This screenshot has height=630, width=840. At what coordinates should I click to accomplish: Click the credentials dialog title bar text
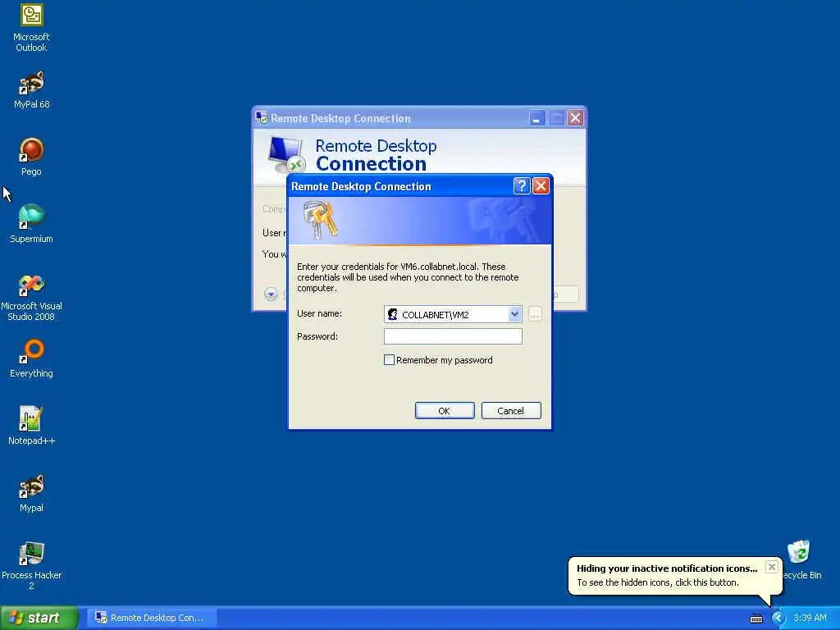(361, 186)
